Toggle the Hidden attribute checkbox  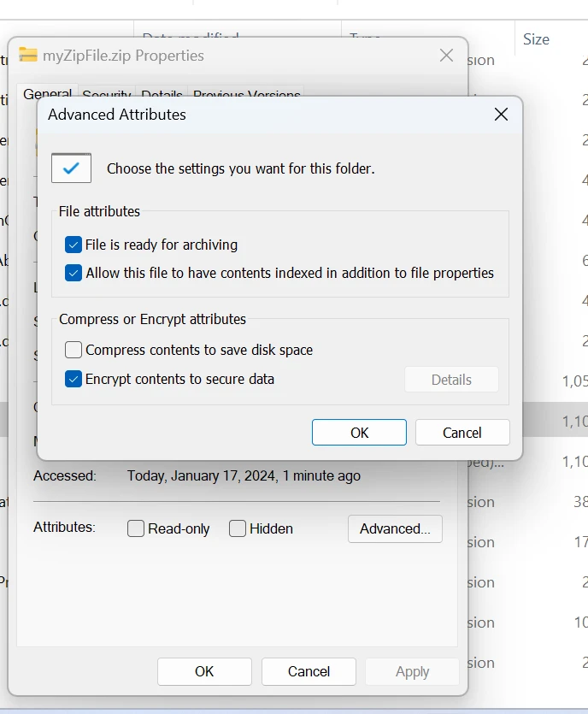238,528
